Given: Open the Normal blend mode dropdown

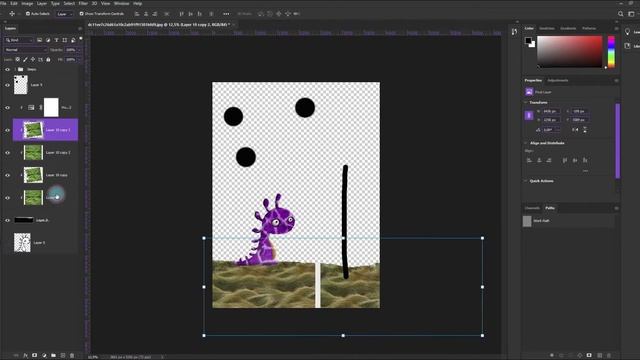Looking at the screenshot, I should [26, 50].
